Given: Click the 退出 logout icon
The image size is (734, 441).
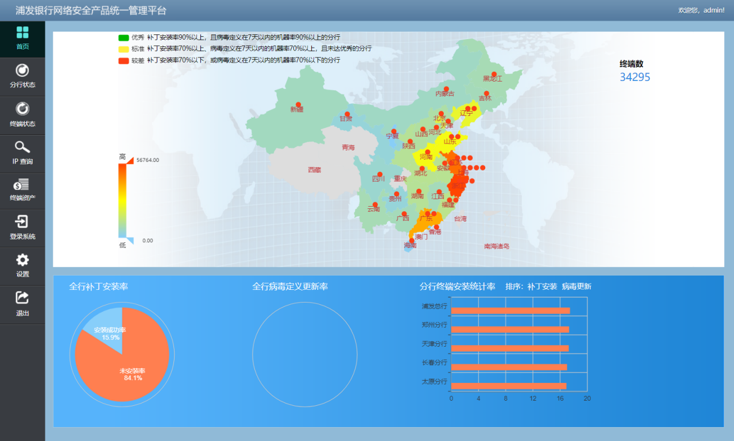Looking at the screenshot, I should (22, 298).
